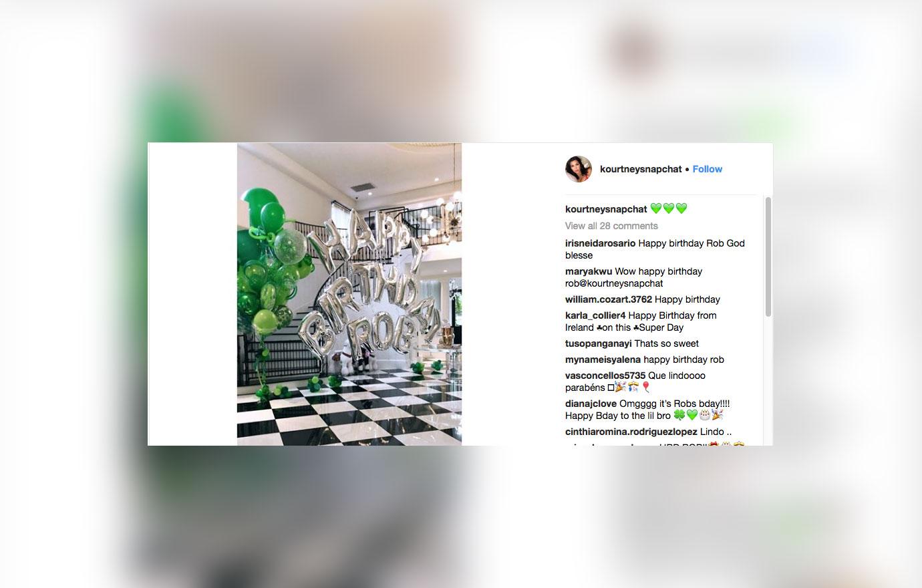Click View all 28 comments
The width and height of the screenshot is (922, 588).
pyautogui.click(x=611, y=226)
